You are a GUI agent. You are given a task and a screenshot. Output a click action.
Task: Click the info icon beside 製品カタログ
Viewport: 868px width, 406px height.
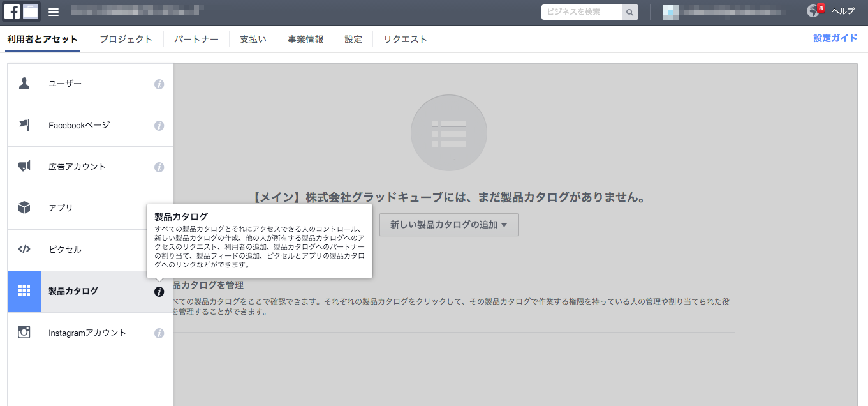click(159, 292)
